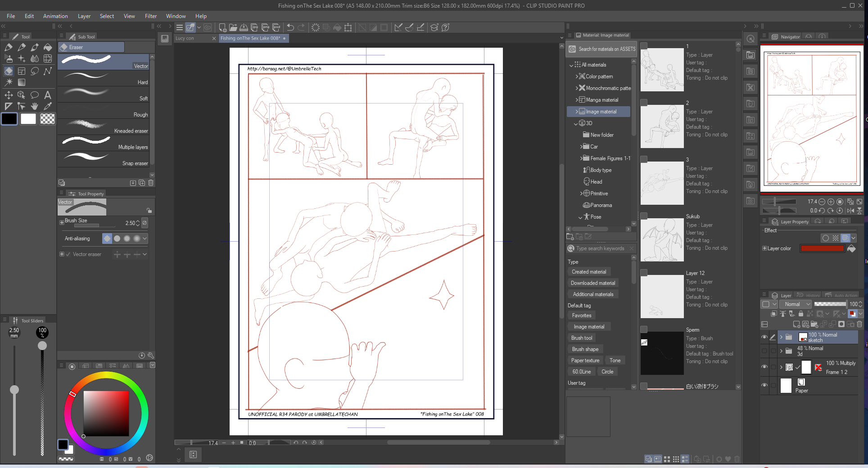
Task: Expand the Manga material folder
Action: (577, 100)
